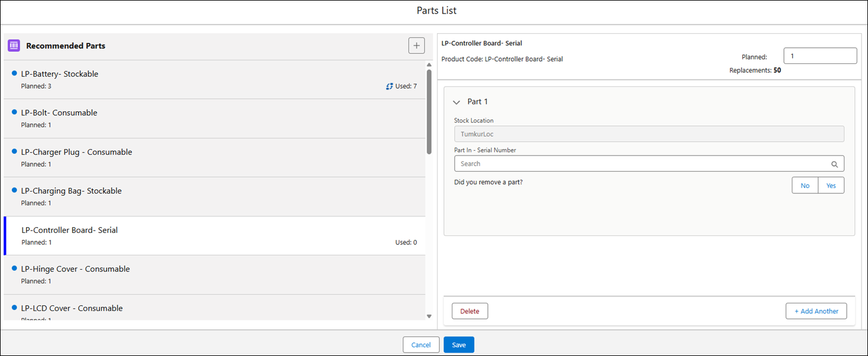
Task: Click the scroll up arrow in parts list
Action: (x=429, y=65)
